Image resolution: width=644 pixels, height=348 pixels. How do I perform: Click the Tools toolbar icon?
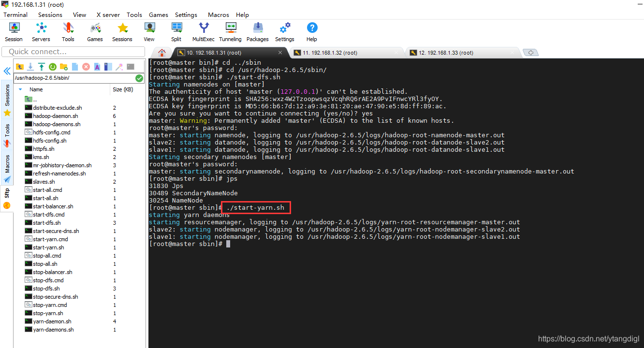pyautogui.click(x=68, y=32)
